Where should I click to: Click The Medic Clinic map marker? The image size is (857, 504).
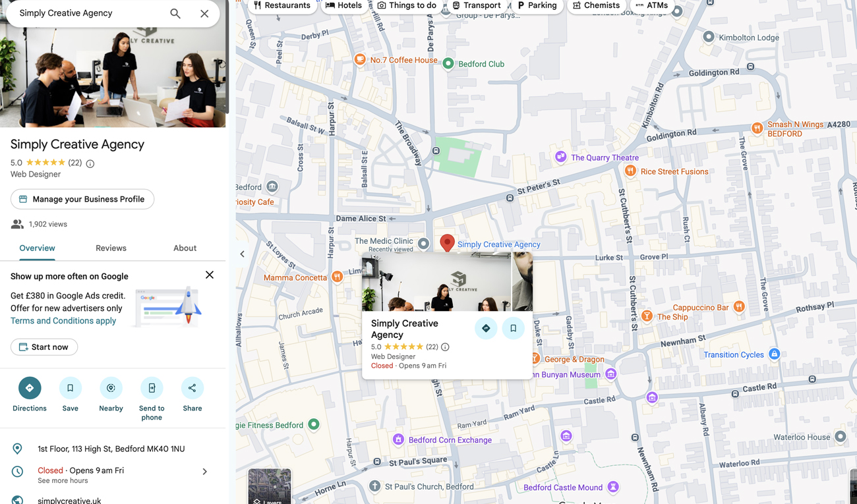point(424,244)
